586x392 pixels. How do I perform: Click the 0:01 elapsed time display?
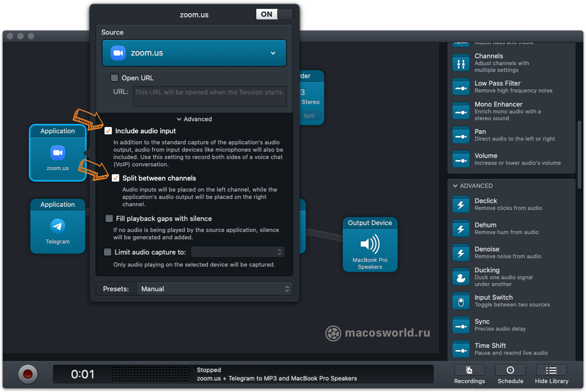point(82,374)
